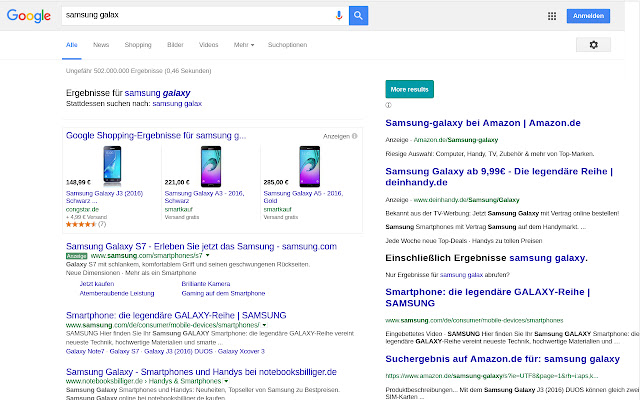
Task: Open Suchoptionen search tools
Action: (x=287, y=45)
